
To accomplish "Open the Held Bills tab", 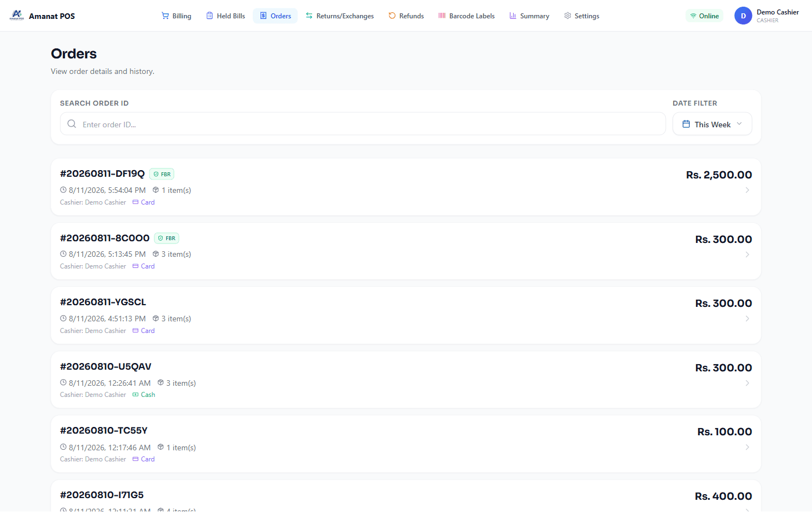I will click(225, 16).
